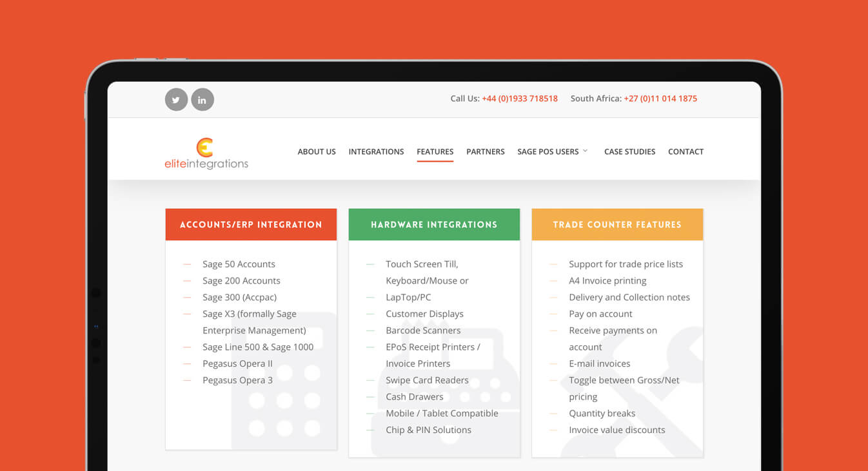Select the Quantity breaks item

[x=602, y=414]
